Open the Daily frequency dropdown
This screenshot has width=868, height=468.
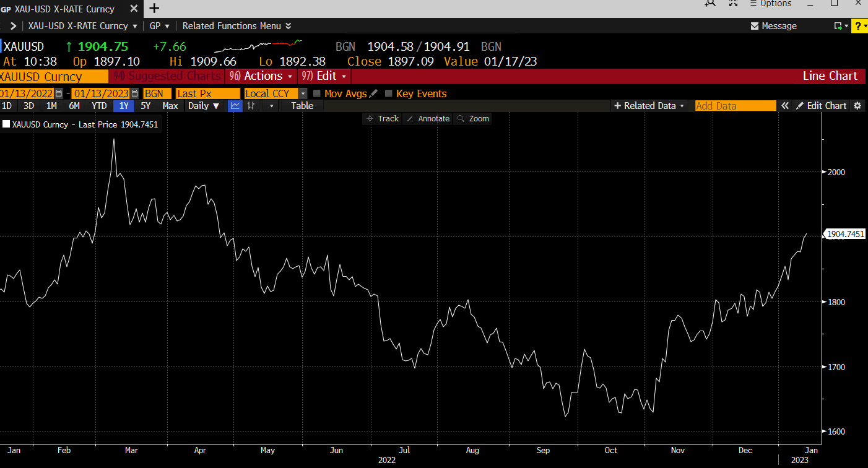[204, 106]
